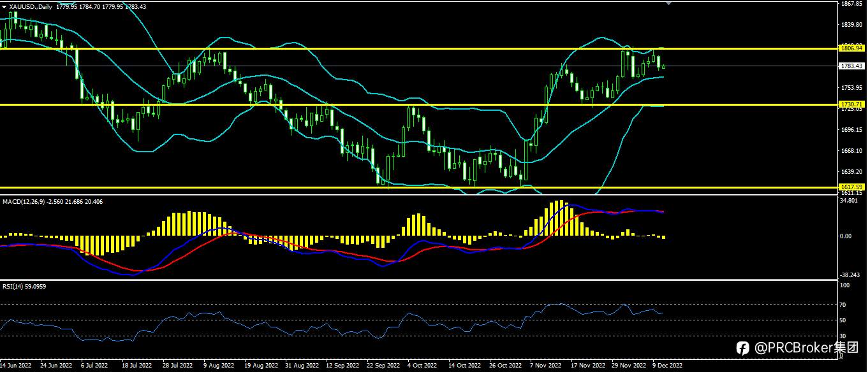
Task: Click the 12 Sep 2022 date label
Action: point(343,366)
